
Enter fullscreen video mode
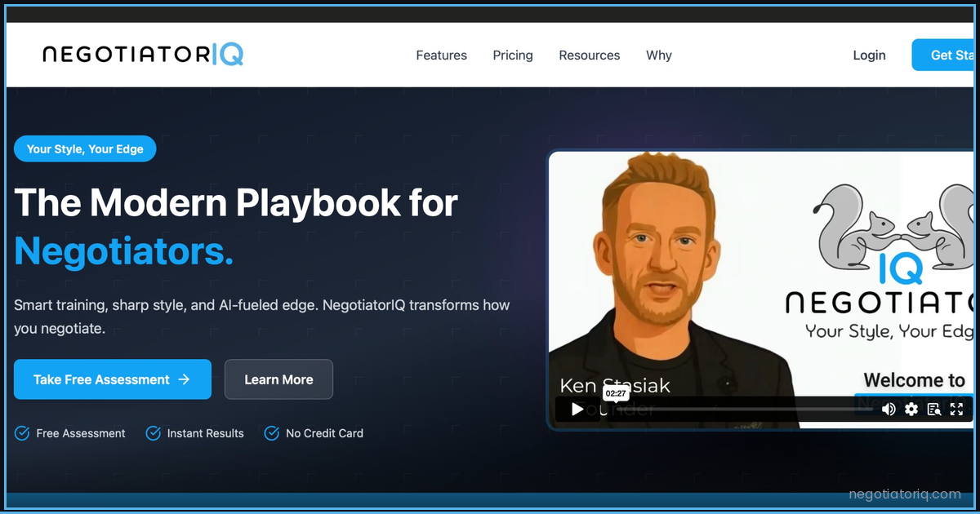pyautogui.click(x=957, y=410)
